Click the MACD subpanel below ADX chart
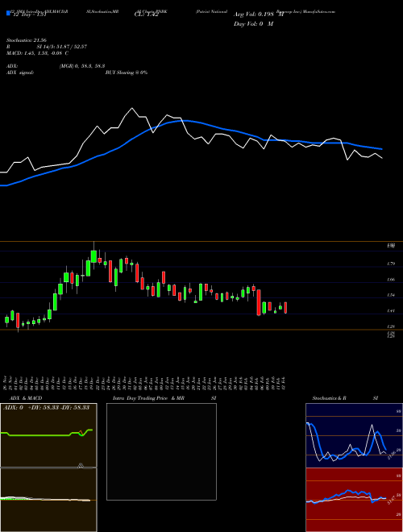This screenshot has width=403, height=532. tap(48, 500)
